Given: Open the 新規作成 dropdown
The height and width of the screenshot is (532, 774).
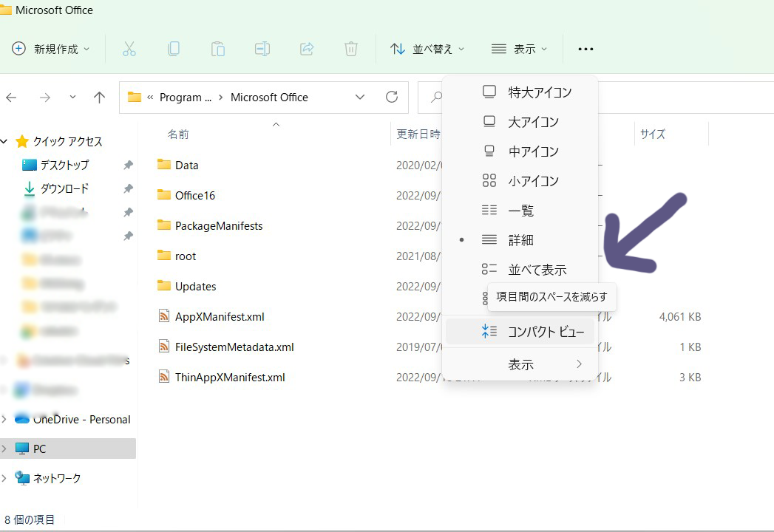Looking at the screenshot, I should [x=51, y=49].
